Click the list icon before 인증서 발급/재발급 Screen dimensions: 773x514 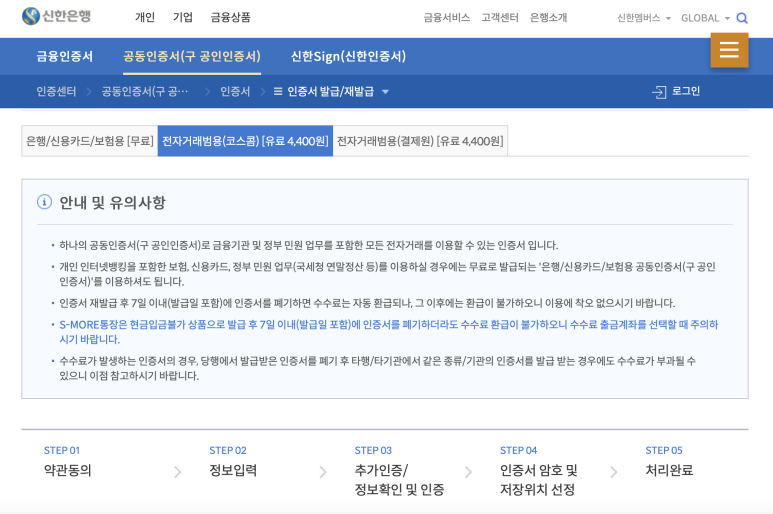[x=278, y=91]
